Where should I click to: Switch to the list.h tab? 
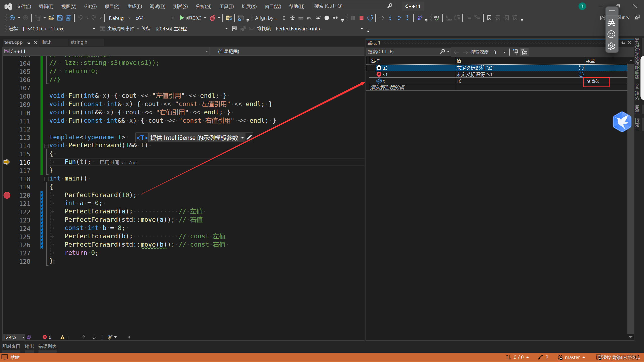(47, 42)
